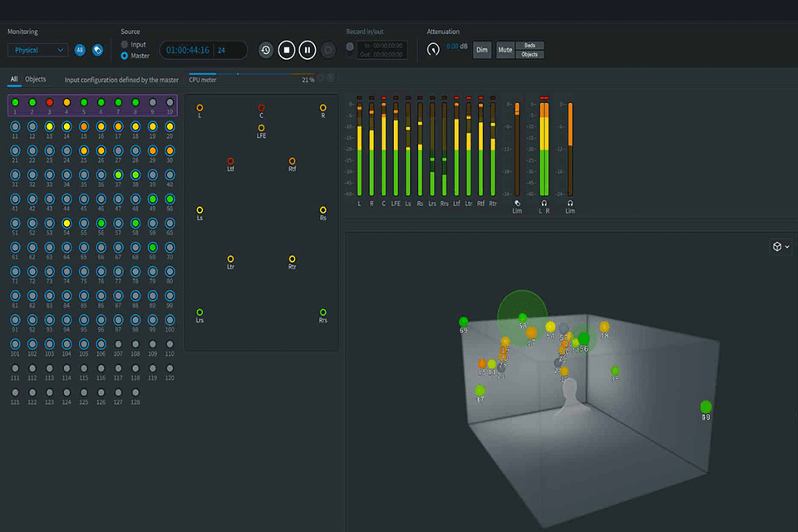Image resolution: width=798 pixels, height=532 pixels.
Task: Click the record loop sync icon
Action: pos(266,50)
